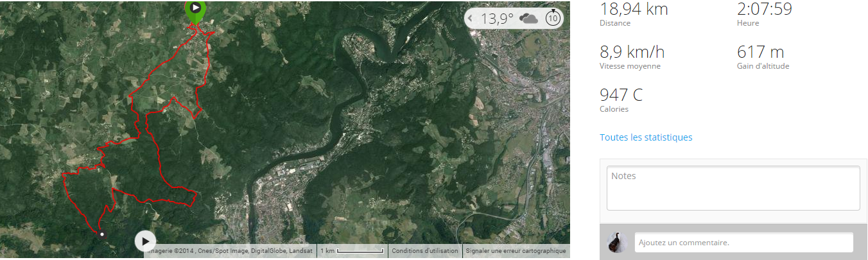The image size is (868, 260).
Task: Click the Gain d'altitude label
Action: pos(763,66)
